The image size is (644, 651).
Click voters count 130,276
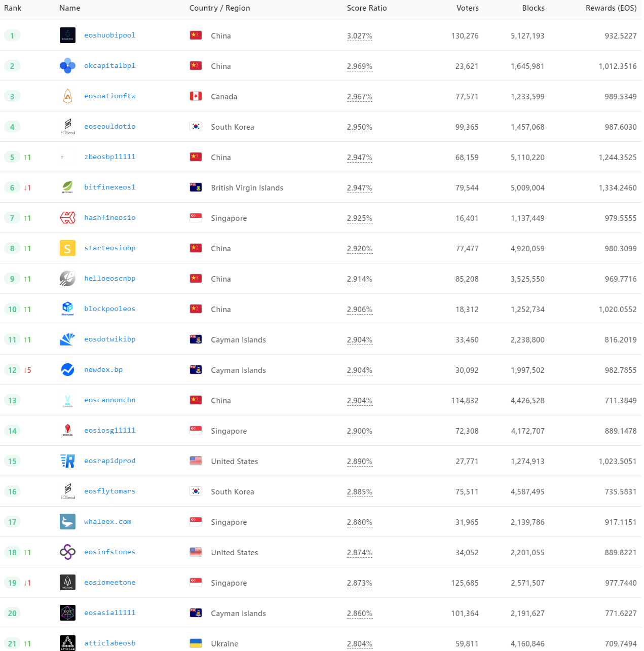pos(465,36)
